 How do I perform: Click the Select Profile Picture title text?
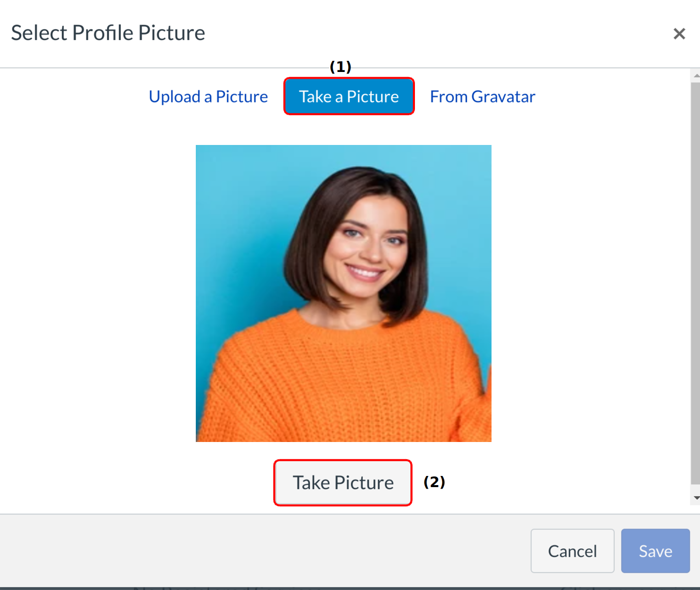108,33
